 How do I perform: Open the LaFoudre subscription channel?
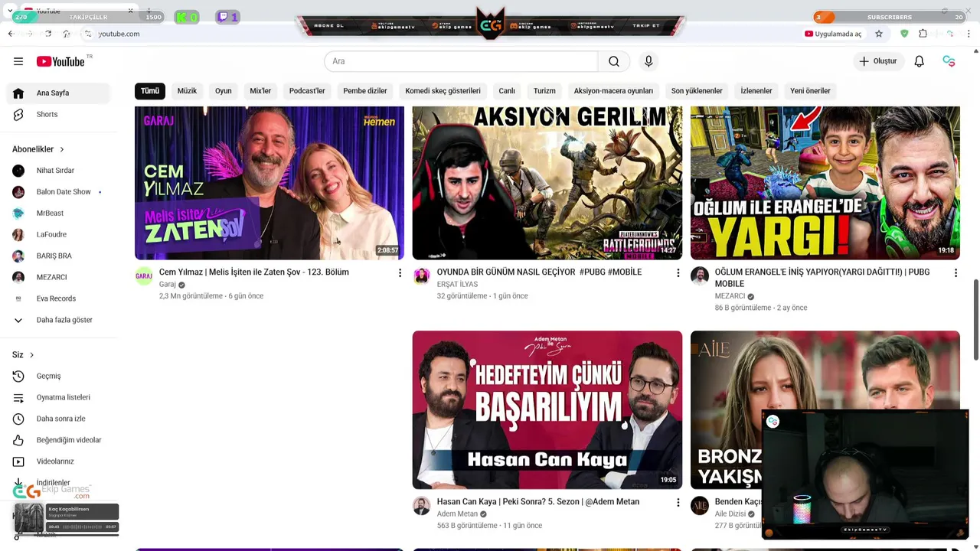tap(59, 235)
